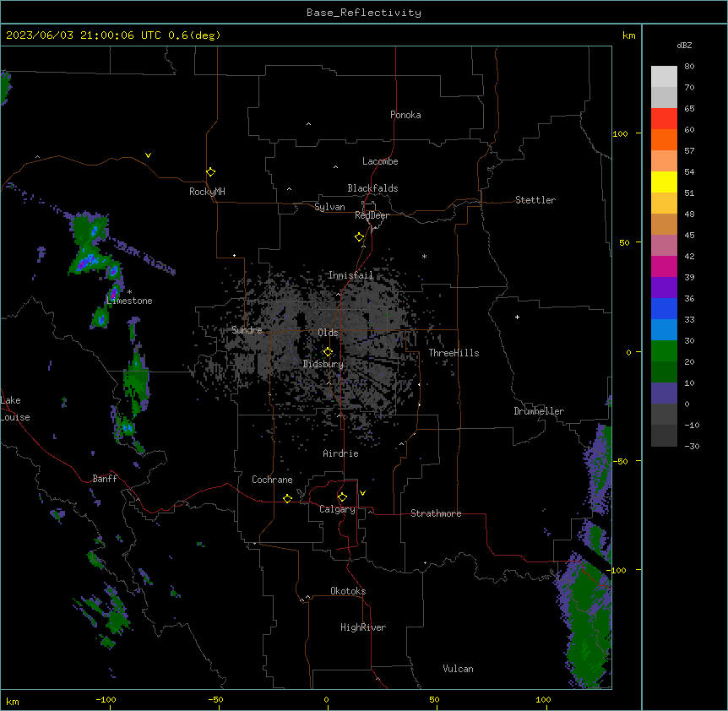728x711 pixels.
Task: Select the Airdrie label
Action: pyautogui.click(x=341, y=453)
